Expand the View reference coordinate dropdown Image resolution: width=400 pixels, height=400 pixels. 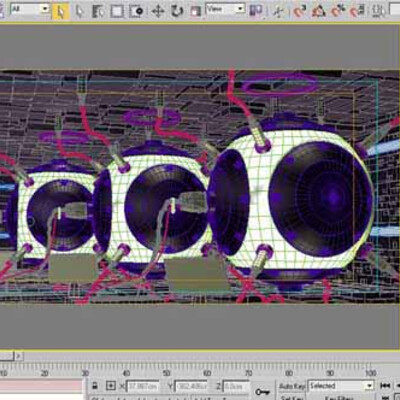pyautogui.click(x=225, y=9)
